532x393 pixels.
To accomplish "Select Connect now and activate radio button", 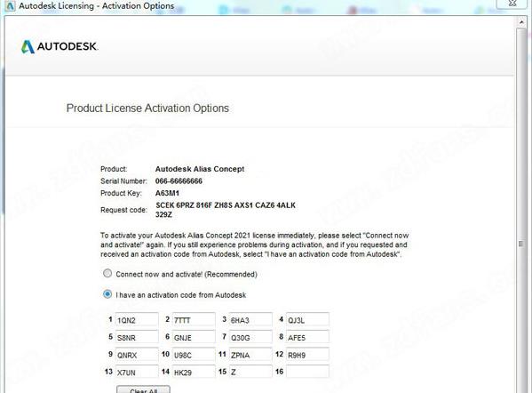I will point(107,274).
